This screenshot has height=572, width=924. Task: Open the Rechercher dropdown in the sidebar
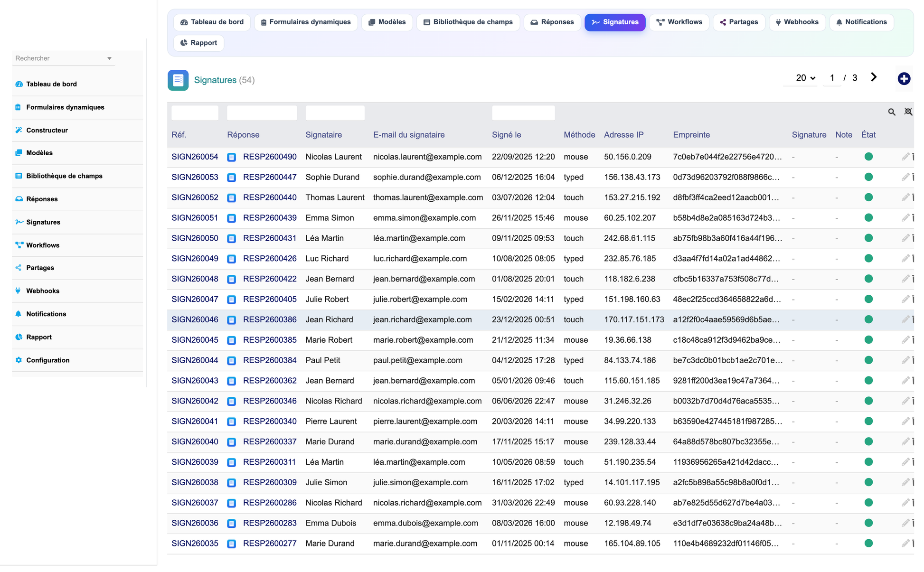64,58
